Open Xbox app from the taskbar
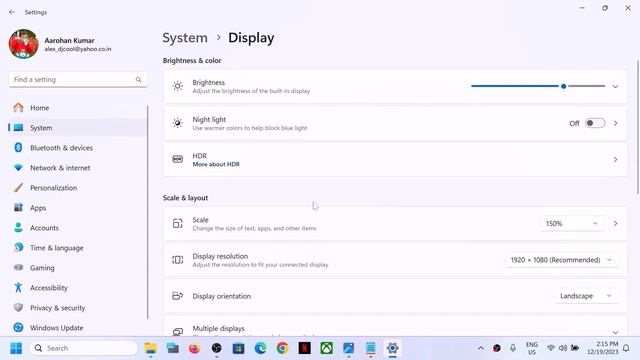Image resolution: width=640 pixels, height=360 pixels. click(x=327, y=348)
